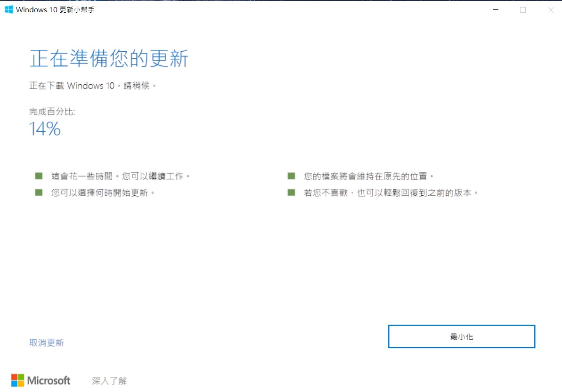Click the Microsoft logo at bottom
562x392 pixels.
[x=41, y=380]
